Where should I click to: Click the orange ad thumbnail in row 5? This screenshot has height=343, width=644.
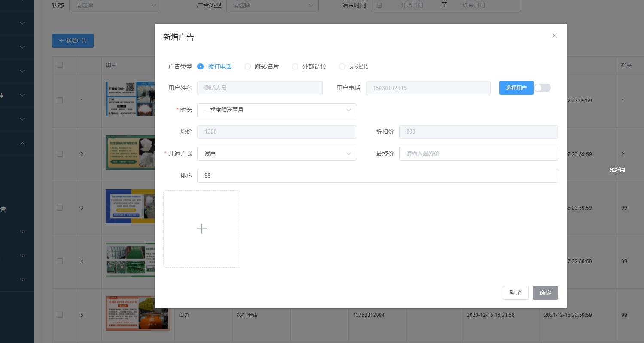click(138, 313)
